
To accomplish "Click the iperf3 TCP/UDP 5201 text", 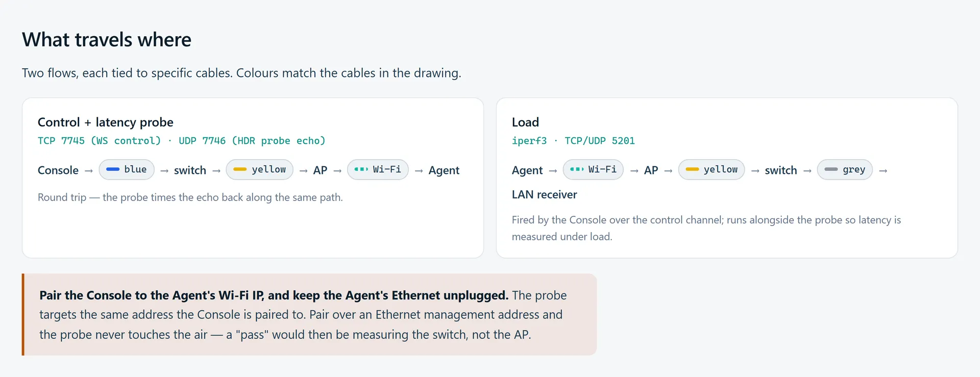I will (x=573, y=141).
